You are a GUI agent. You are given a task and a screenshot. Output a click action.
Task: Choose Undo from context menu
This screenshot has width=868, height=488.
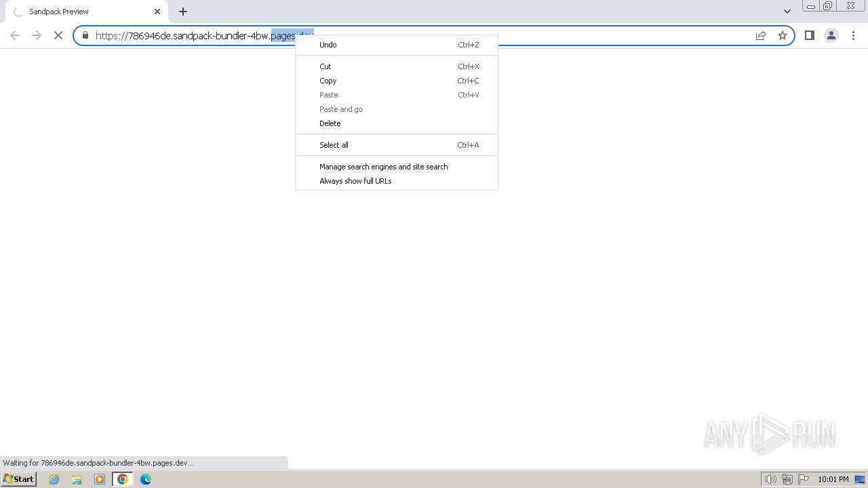[397, 45]
